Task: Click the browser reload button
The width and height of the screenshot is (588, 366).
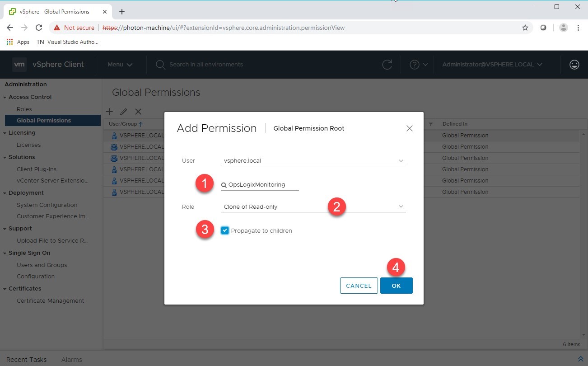Action: point(39,28)
